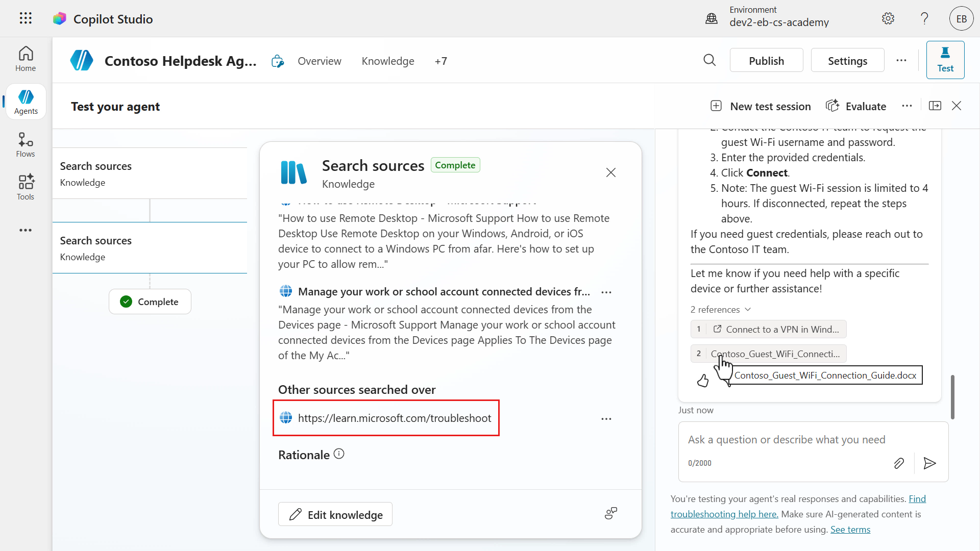Screen dimensions: 980x551
Task: Open the activity map icon in dialog footer
Action: click(x=610, y=513)
